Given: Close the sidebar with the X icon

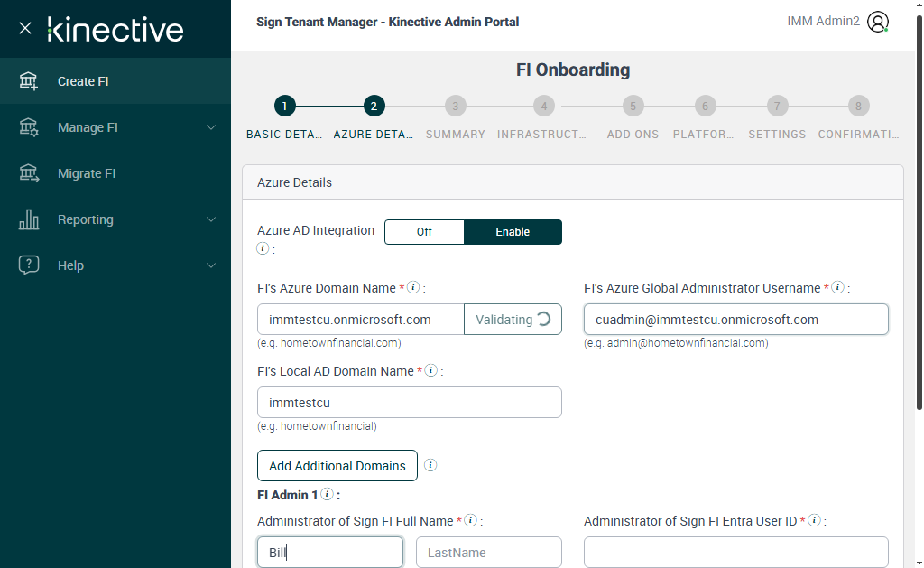Looking at the screenshot, I should click(x=24, y=28).
